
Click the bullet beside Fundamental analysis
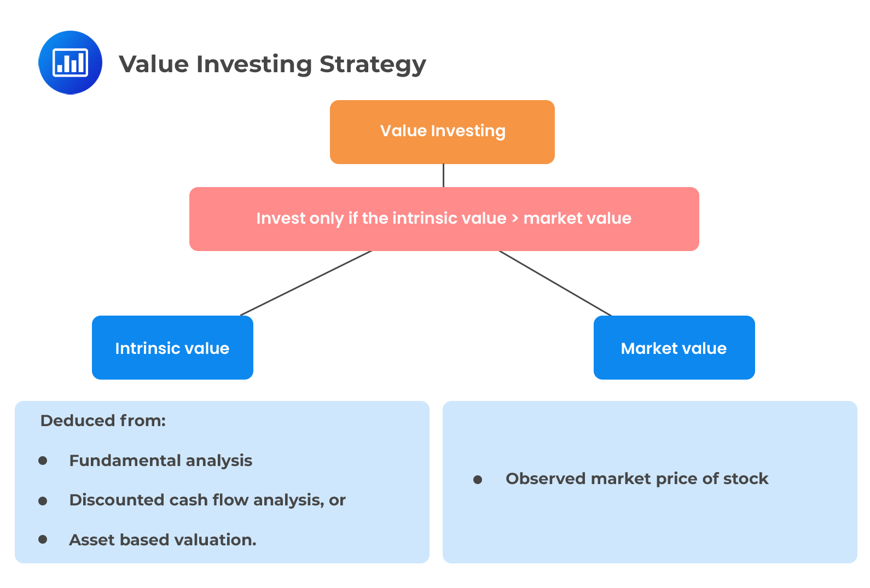[43, 461]
